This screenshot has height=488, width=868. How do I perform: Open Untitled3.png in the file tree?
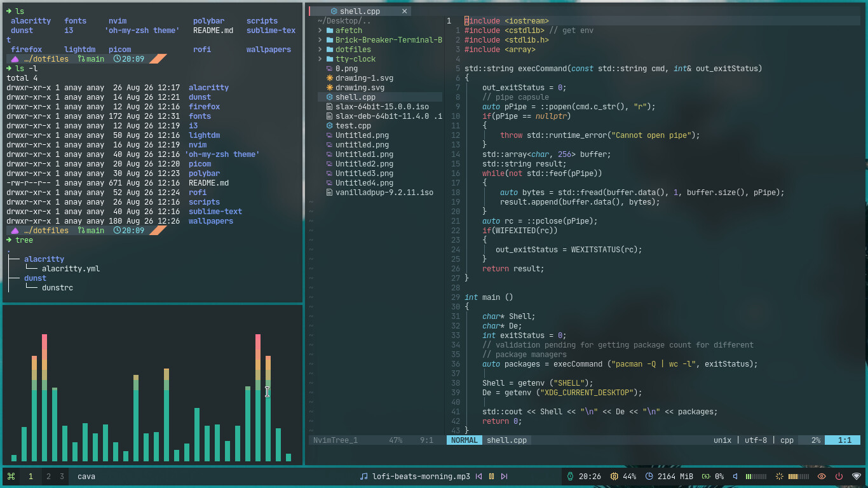364,173
